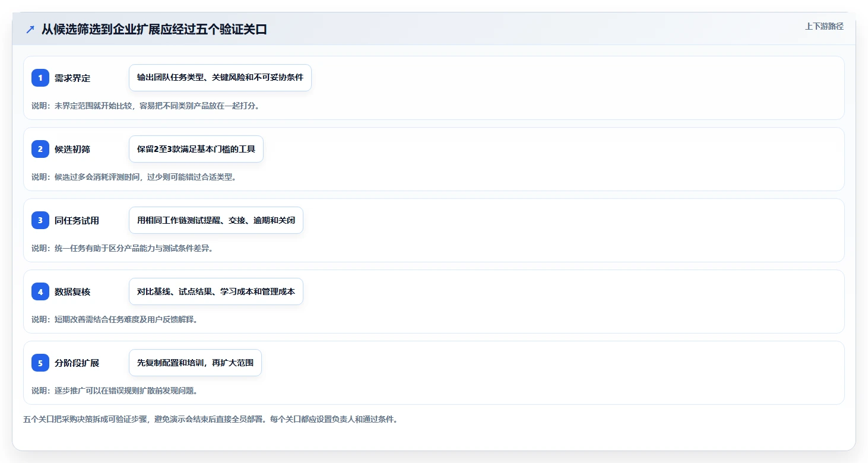Click the footer summary 五个关口把采购决策拆成可验证步骤
Screen dimensions: 868x463
[x=86, y=419]
